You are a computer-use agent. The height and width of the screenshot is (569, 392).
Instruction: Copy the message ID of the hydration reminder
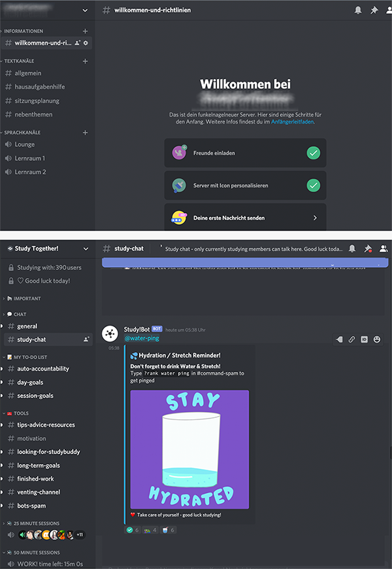(x=364, y=339)
